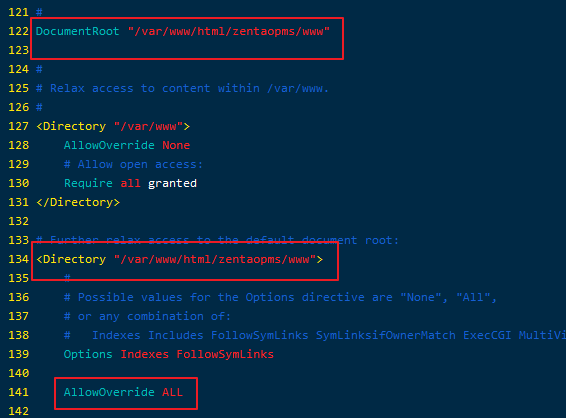
Task: Click line number 121 in the gutter
Action: (x=18, y=12)
